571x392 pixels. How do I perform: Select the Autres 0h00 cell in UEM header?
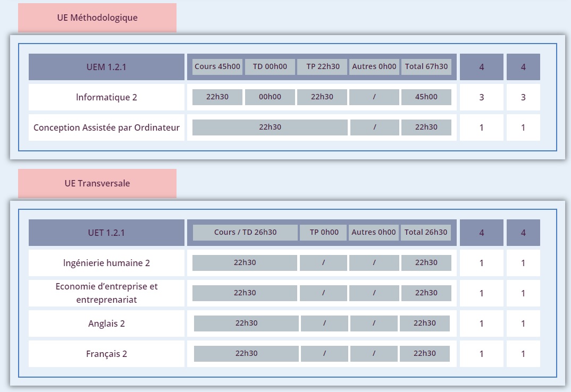click(374, 66)
